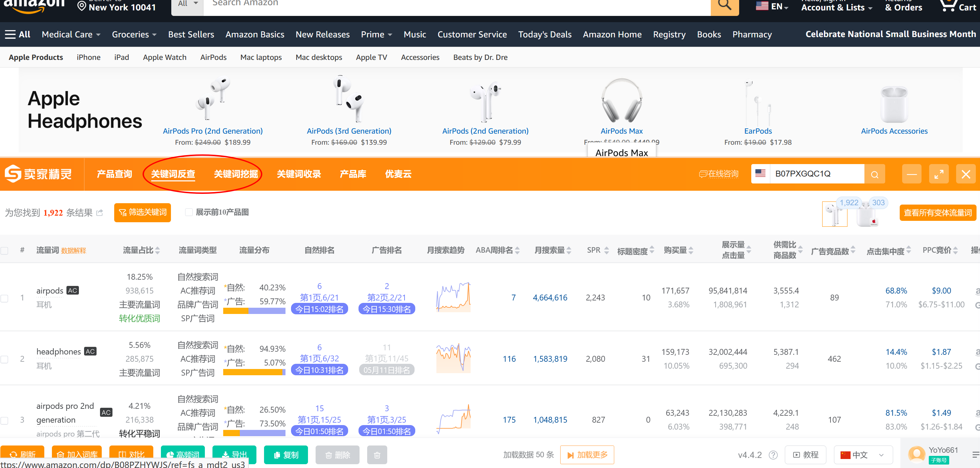The image size is (980, 468).
Task: Search the ASIN with magnifier button
Action: tap(874, 174)
